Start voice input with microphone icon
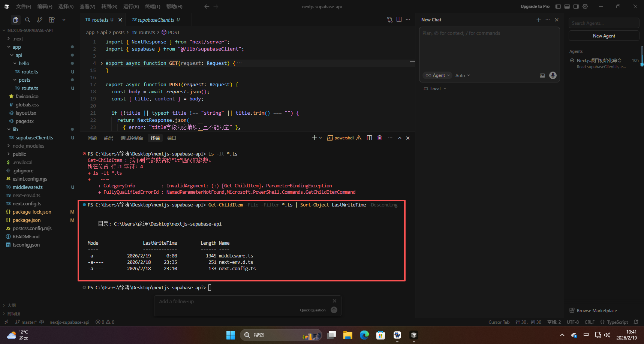644x344 pixels. pyautogui.click(x=553, y=75)
